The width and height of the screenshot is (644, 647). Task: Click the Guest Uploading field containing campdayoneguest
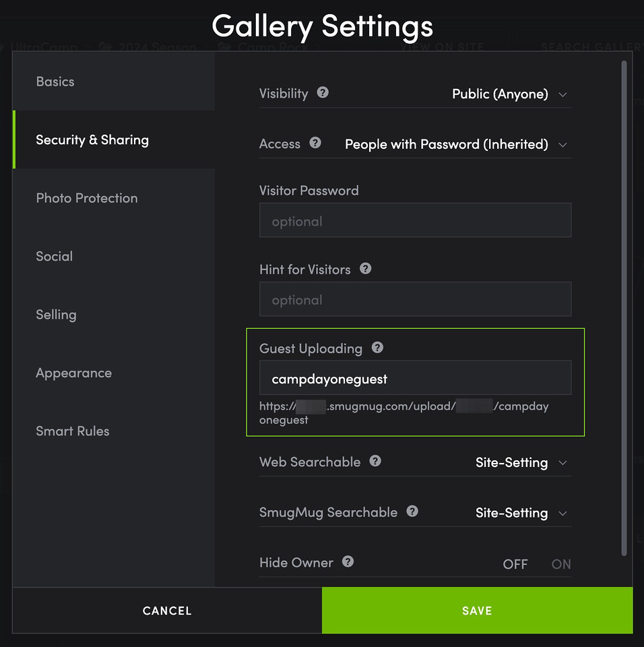(416, 378)
